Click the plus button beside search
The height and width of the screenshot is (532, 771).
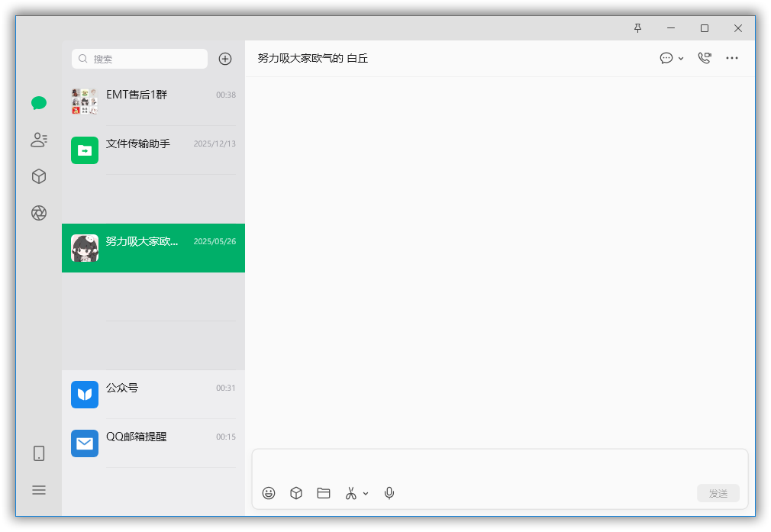coord(225,59)
